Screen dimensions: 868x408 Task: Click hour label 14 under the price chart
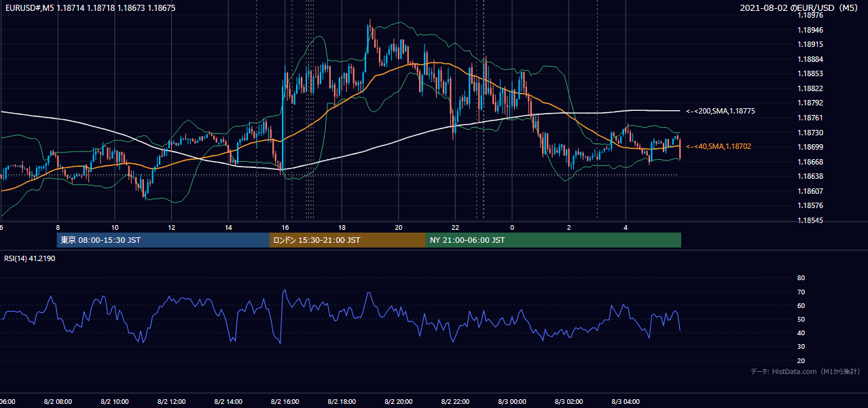[x=228, y=227]
